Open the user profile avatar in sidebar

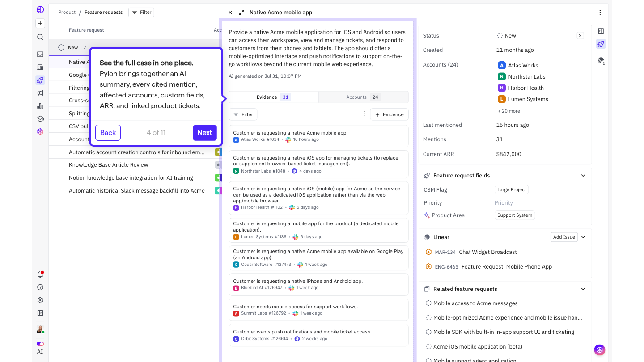click(40, 329)
